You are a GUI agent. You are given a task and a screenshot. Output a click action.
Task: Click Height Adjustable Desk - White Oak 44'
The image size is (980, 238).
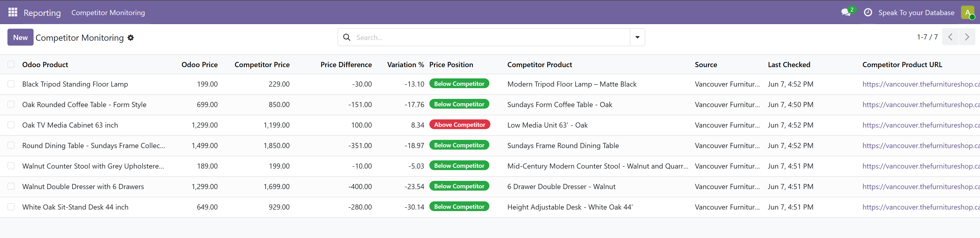tap(570, 207)
